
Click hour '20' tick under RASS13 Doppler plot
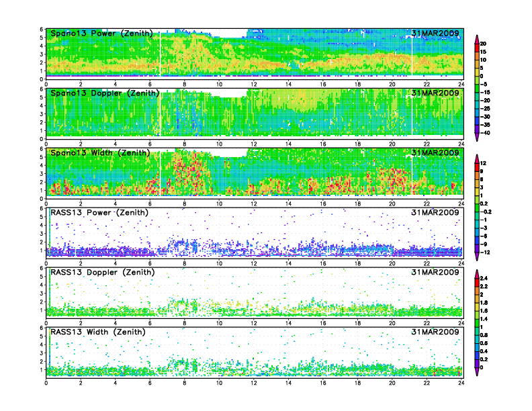click(392, 323)
